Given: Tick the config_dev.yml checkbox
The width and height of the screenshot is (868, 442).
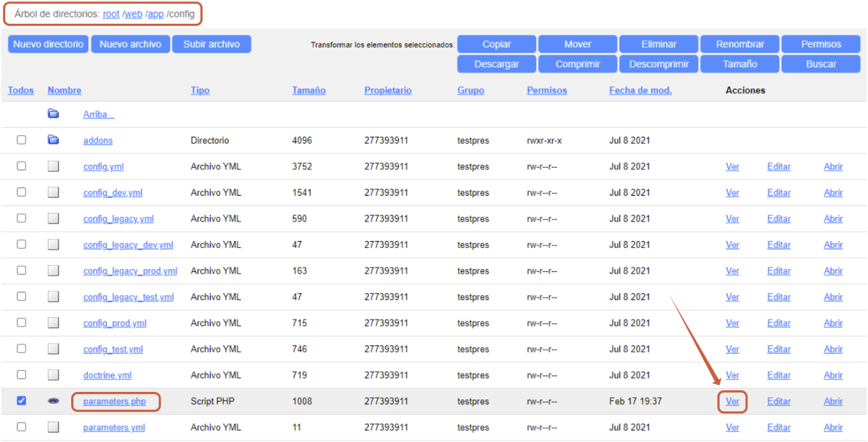Looking at the screenshot, I should (x=22, y=192).
